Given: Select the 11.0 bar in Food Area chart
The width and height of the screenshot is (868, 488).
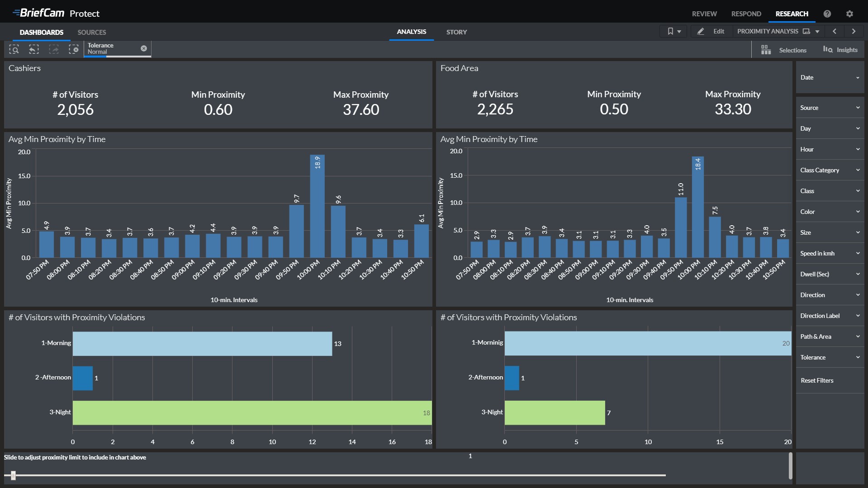Looking at the screenshot, I should 681,227.
